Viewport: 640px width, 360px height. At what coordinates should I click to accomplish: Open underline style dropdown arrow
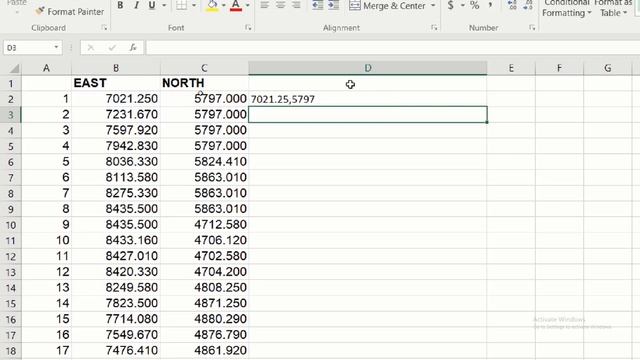164,6
